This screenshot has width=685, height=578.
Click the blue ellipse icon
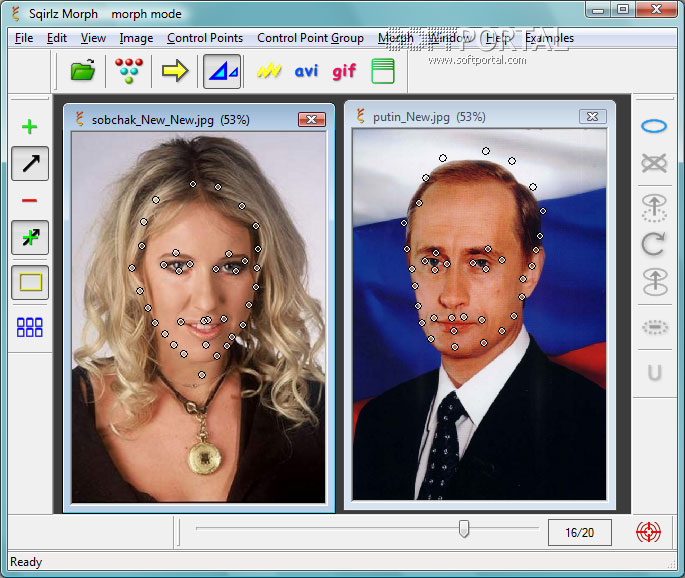point(654,126)
